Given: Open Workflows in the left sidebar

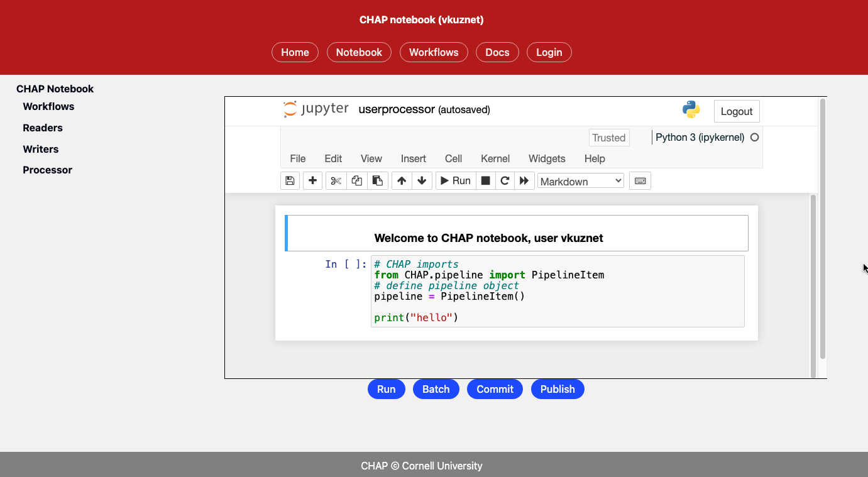Looking at the screenshot, I should (x=48, y=106).
